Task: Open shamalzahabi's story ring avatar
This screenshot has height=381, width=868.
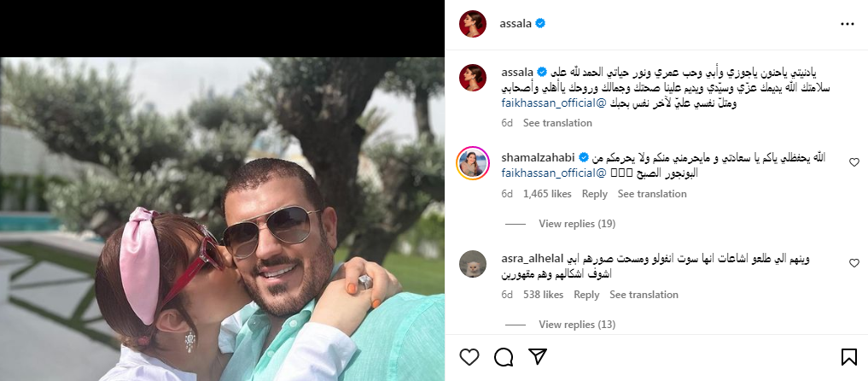Action: tap(473, 163)
